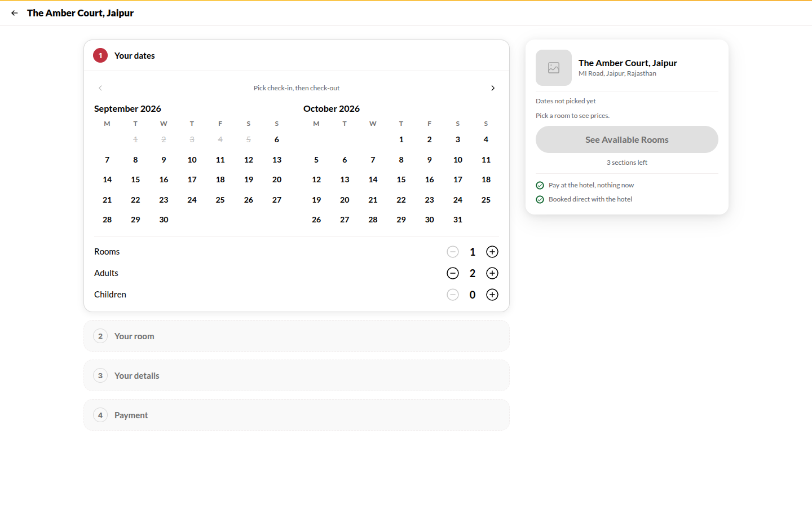
Task: Choose September 18 on the calendar
Action: tap(220, 179)
